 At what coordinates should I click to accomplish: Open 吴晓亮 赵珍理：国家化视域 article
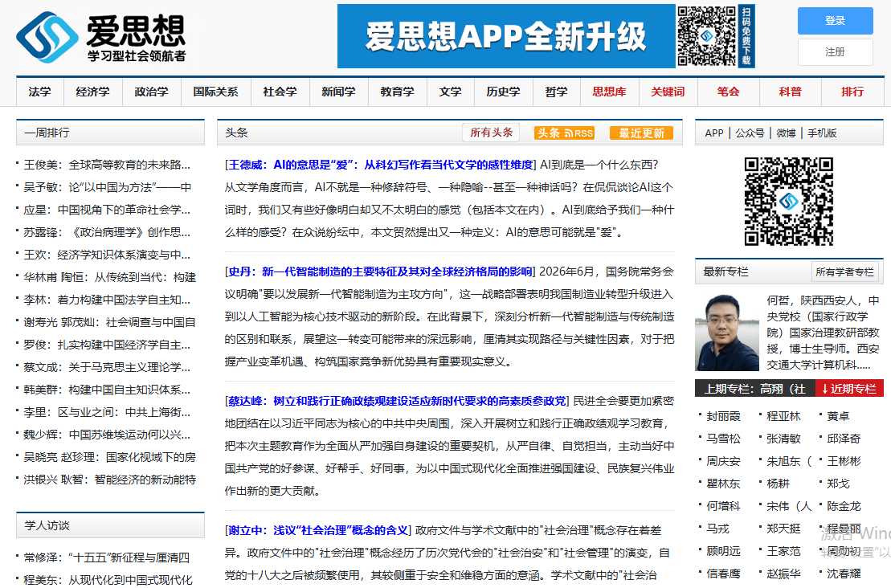(x=110, y=457)
